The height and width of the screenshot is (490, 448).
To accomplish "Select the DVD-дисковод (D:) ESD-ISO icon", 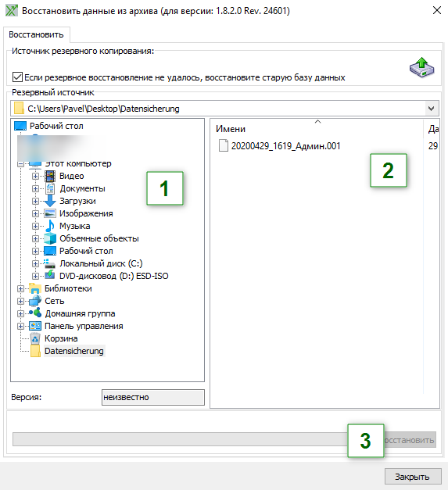I will coord(49,276).
